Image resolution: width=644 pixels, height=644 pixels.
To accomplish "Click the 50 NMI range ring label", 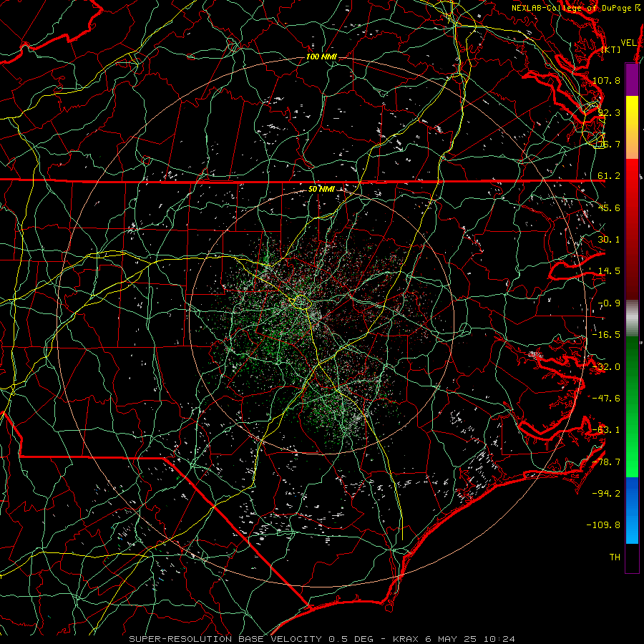I will coord(321,189).
